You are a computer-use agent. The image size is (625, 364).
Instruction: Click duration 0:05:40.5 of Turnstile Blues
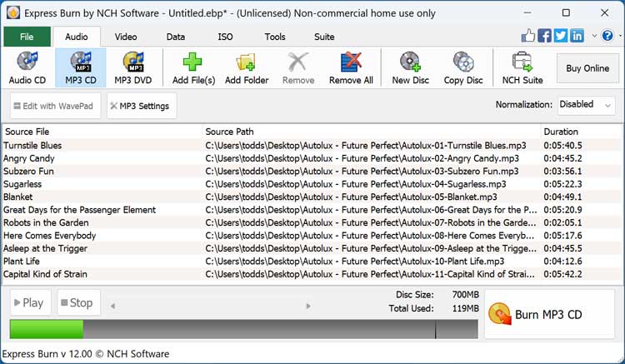point(562,146)
